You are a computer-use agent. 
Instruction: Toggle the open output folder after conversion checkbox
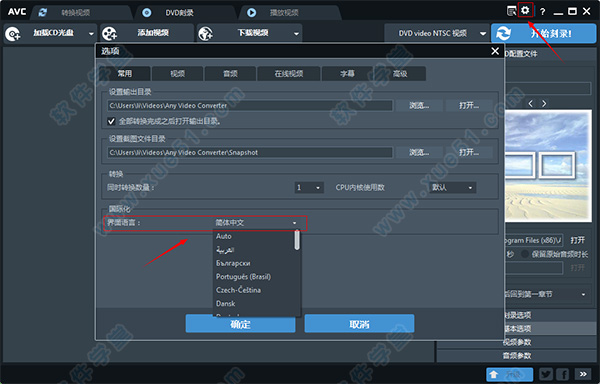click(111, 122)
